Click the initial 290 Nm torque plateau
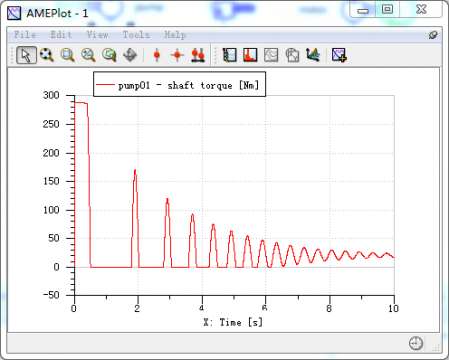 81,103
